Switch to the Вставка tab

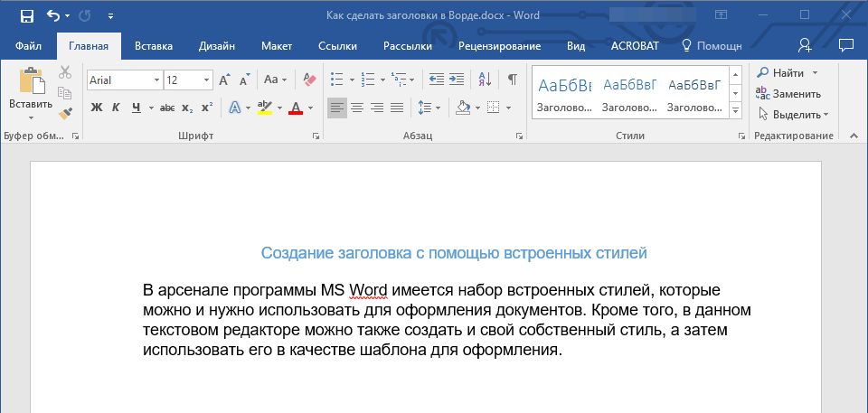point(154,45)
